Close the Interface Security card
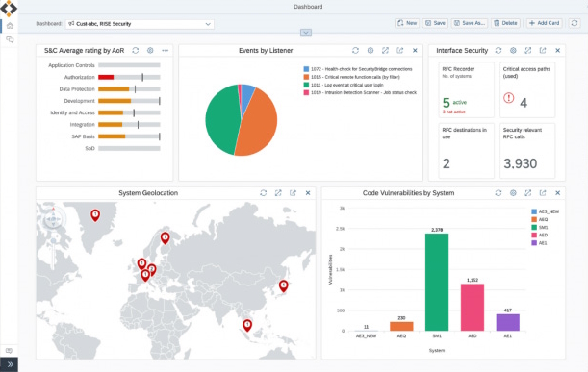 [x=557, y=51]
